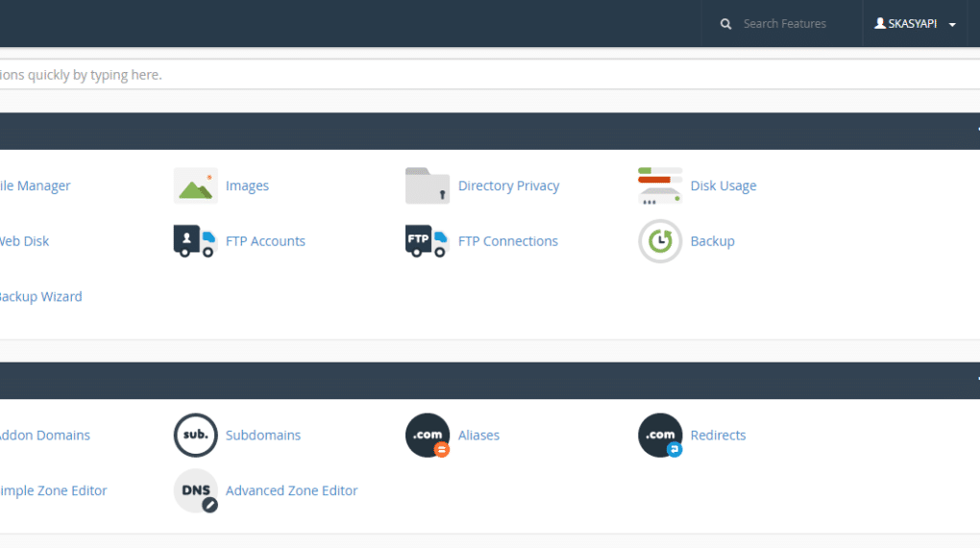The width and height of the screenshot is (980, 548).
Task: Click the FTP Connections truck icon
Action: [x=428, y=241]
